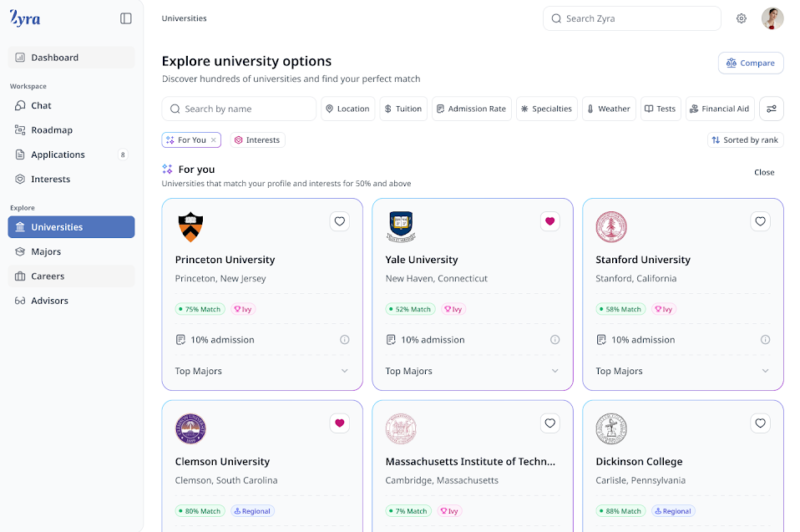Open the advanced filters sliders icon
The image size is (800, 532).
(772, 109)
